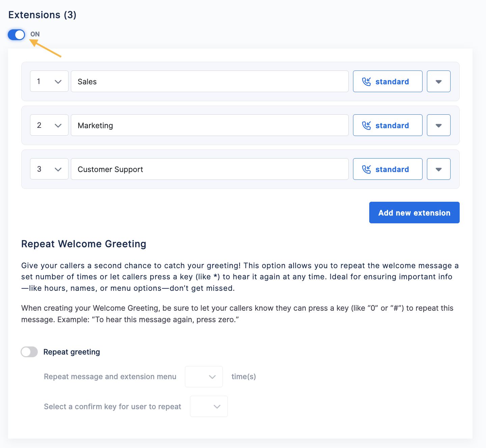Click the phone icon on Sales standard button

(366, 82)
